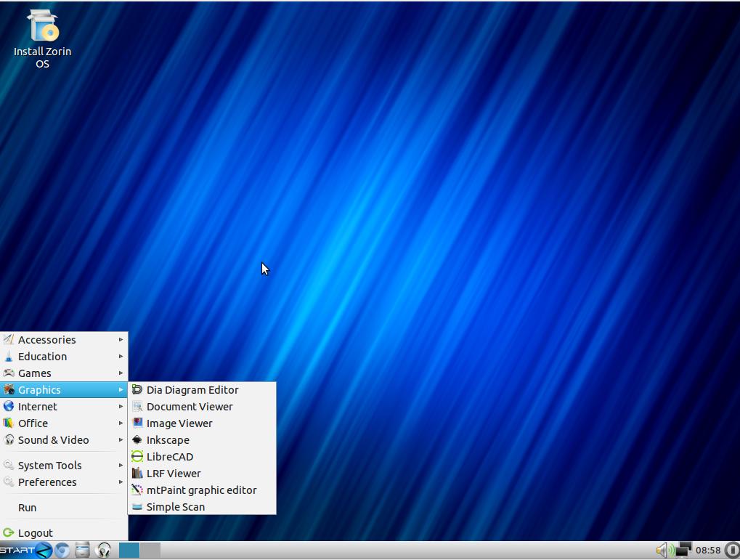
Task: Click the volume speaker icon in tray
Action: pyautogui.click(x=662, y=551)
